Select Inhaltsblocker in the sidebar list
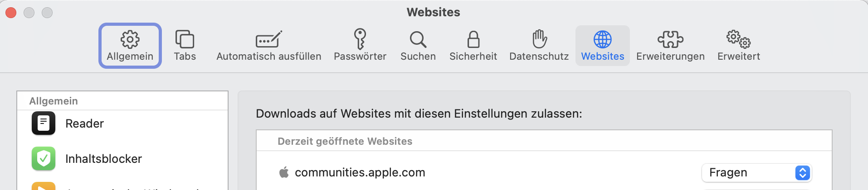 [103, 159]
